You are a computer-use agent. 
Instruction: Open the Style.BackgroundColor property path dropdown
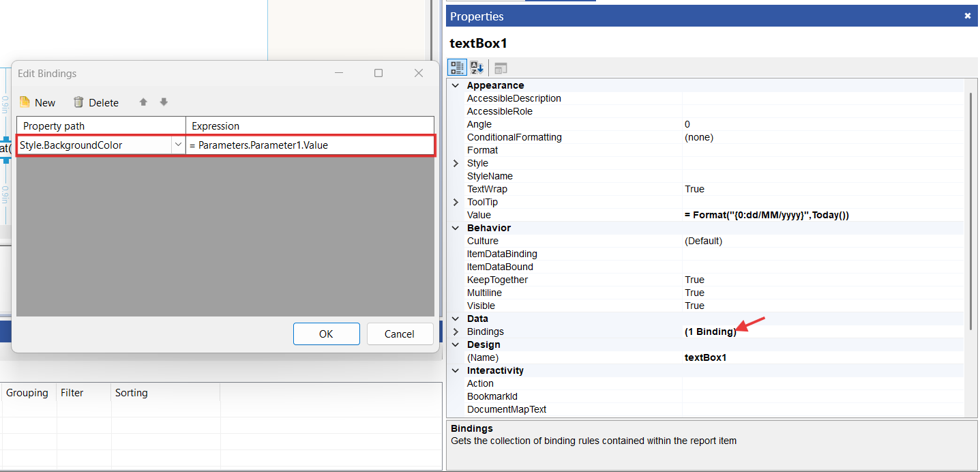pyautogui.click(x=178, y=145)
